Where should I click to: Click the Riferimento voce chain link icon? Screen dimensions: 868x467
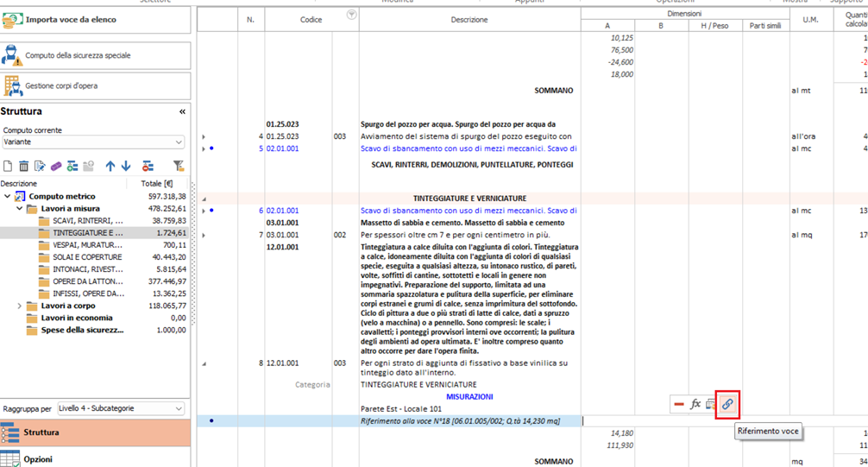pyautogui.click(x=727, y=404)
